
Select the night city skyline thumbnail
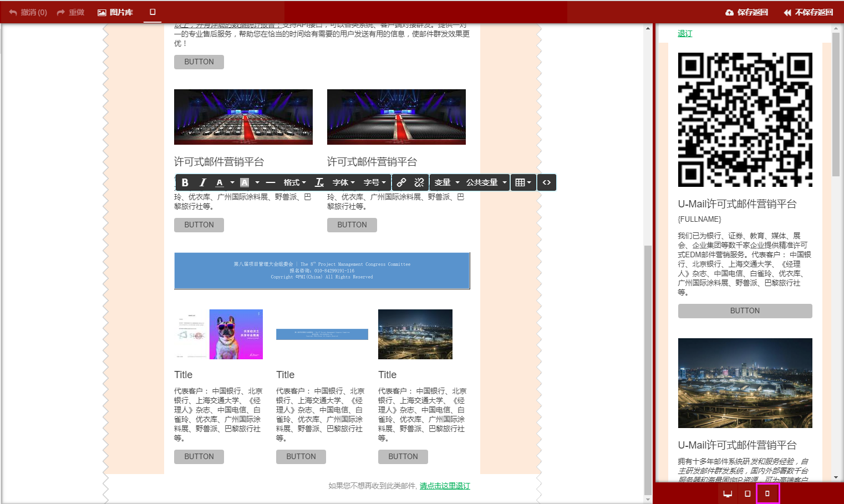(415, 334)
